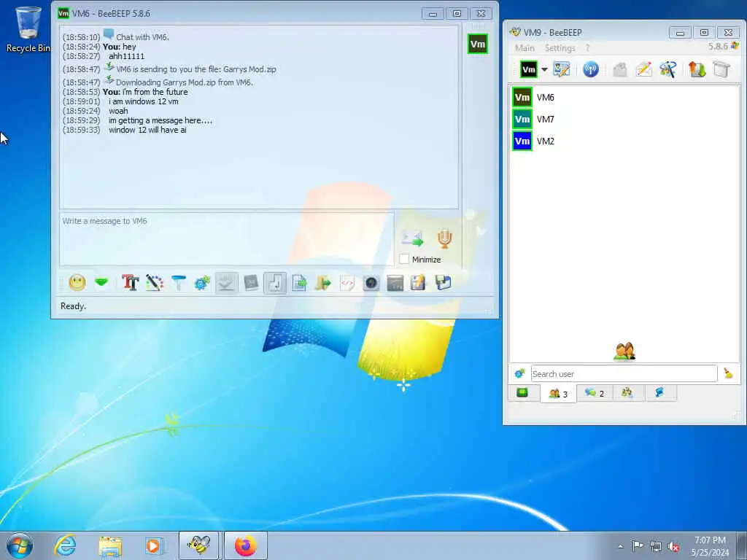Open the chat font (Tr) settings
This screenshot has width=747, height=560.
pyautogui.click(x=130, y=283)
